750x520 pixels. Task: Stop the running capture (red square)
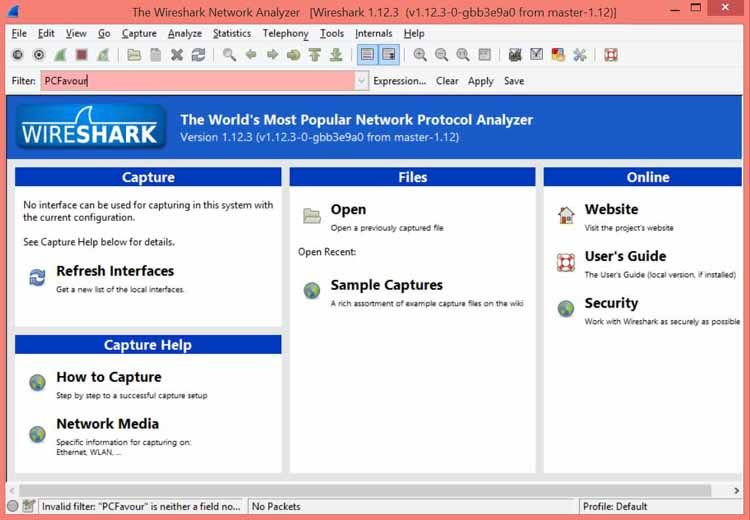point(82,55)
